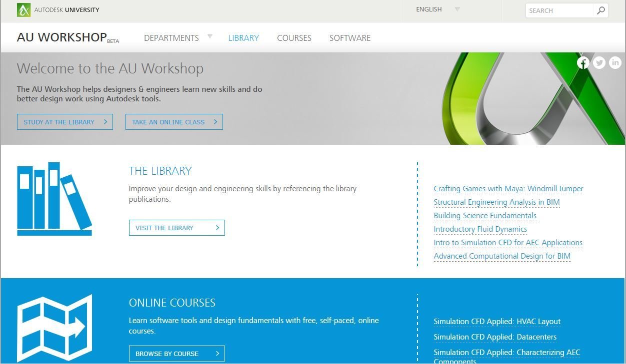
Task: Open Simulation CFD Applied: HVAC Layout link
Action: [497, 322]
